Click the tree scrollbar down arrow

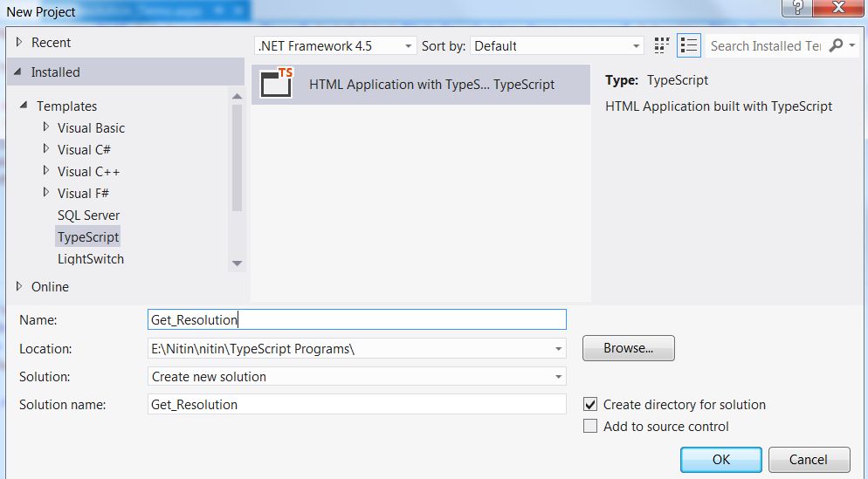(x=237, y=263)
